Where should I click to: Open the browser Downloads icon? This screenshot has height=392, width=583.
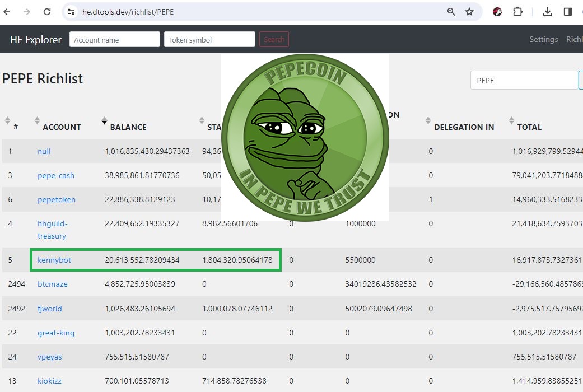point(548,12)
